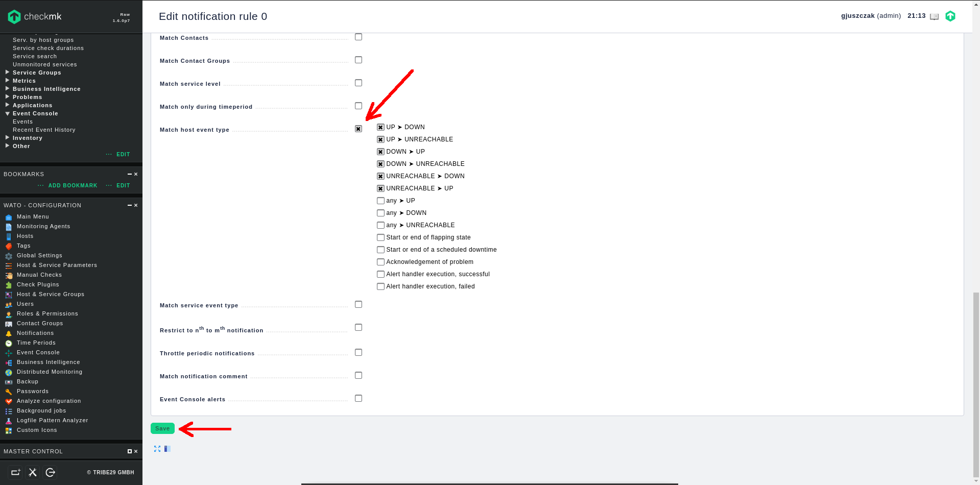Enable the 'any ➤ UP' host event checkbox
Viewport: 980px width, 485px height.
380,201
